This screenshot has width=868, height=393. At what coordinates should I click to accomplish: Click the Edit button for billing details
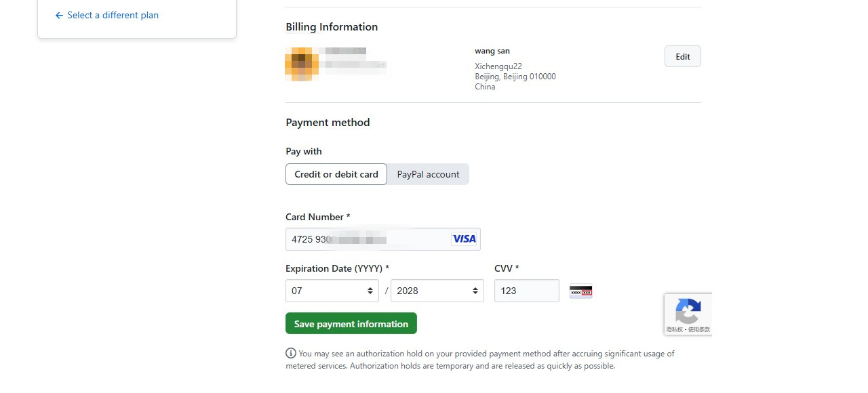tap(682, 56)
